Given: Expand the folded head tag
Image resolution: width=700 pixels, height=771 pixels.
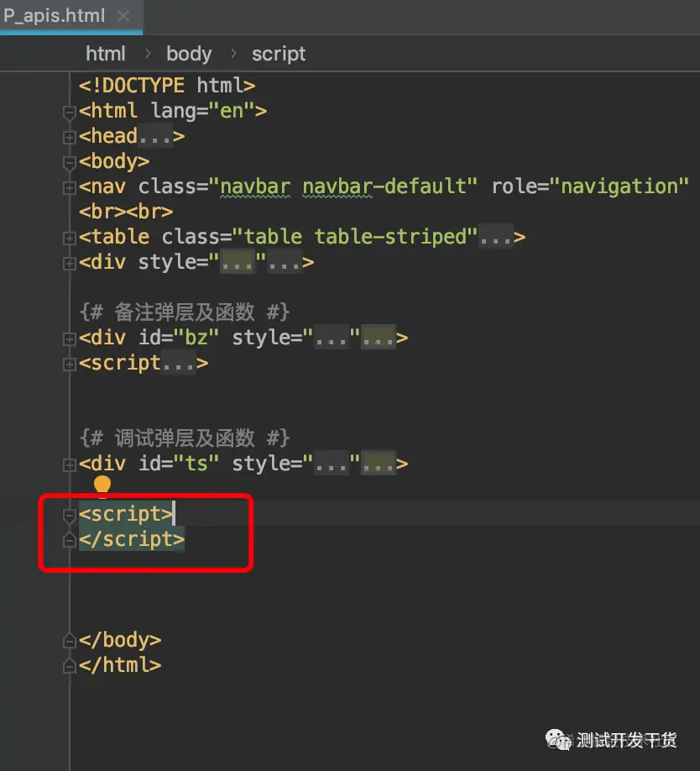Looking at the screenshot, I should tap(70, 137).
